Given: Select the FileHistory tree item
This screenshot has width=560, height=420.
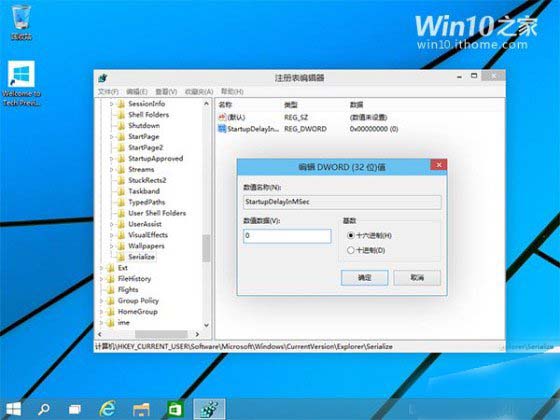Looking at the screenshot, I should click(x=134, y=279).
